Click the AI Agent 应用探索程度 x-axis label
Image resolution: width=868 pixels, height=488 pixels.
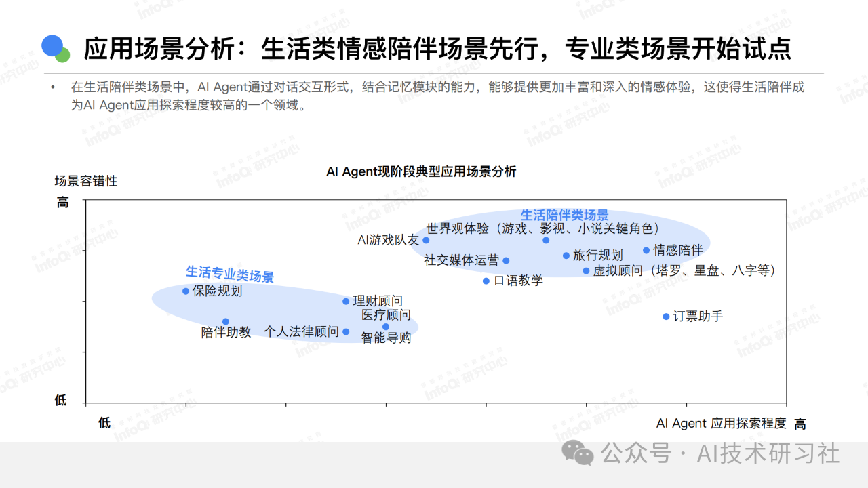(x=721, y=424)
